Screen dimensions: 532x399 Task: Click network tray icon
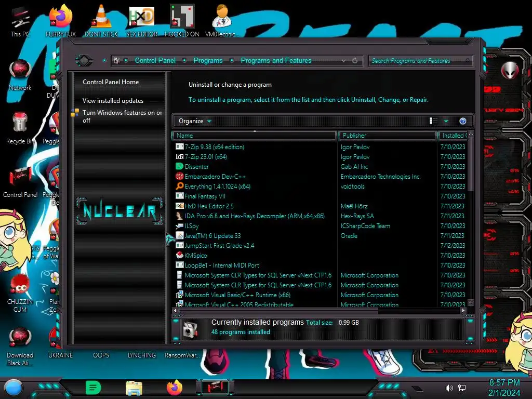[462, 388]
